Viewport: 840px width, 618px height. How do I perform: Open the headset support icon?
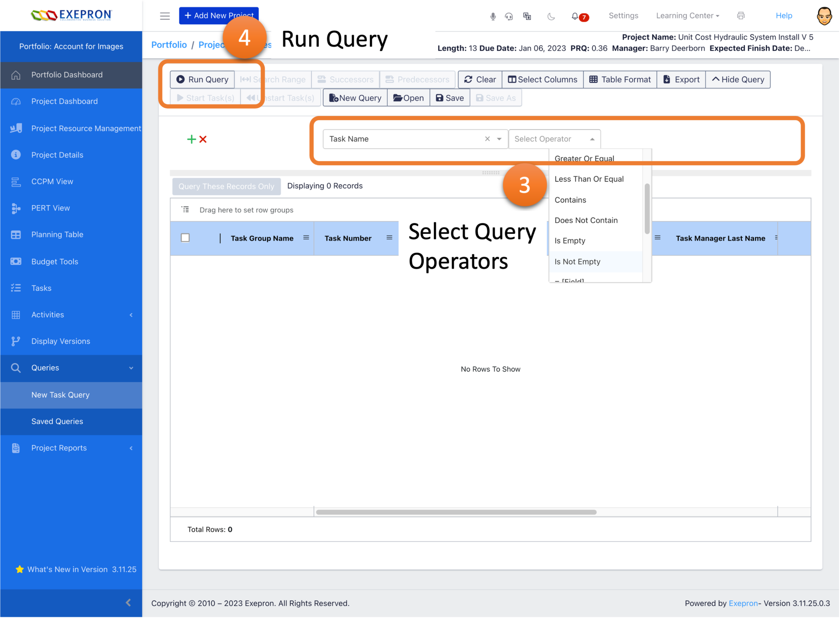509,16
